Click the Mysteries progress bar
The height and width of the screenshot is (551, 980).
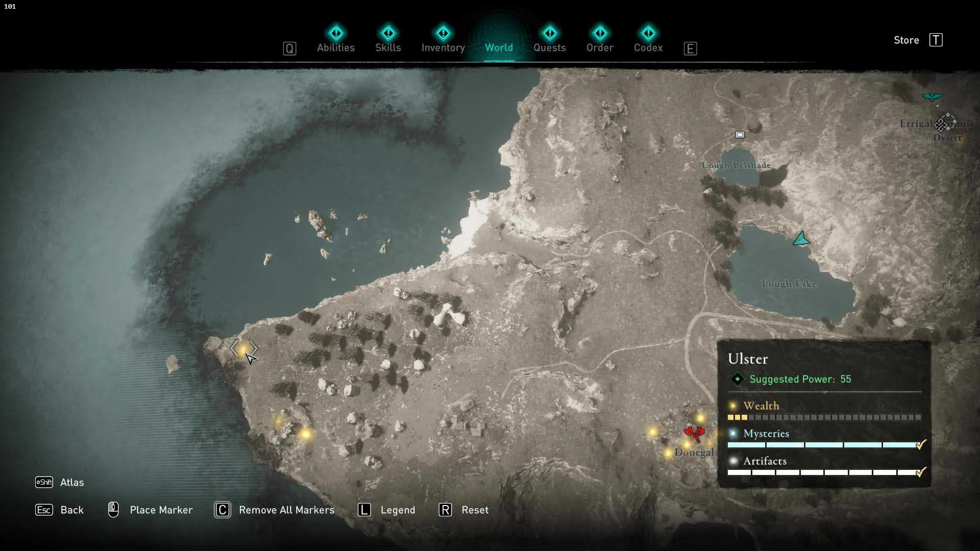[x=824, y=445]
